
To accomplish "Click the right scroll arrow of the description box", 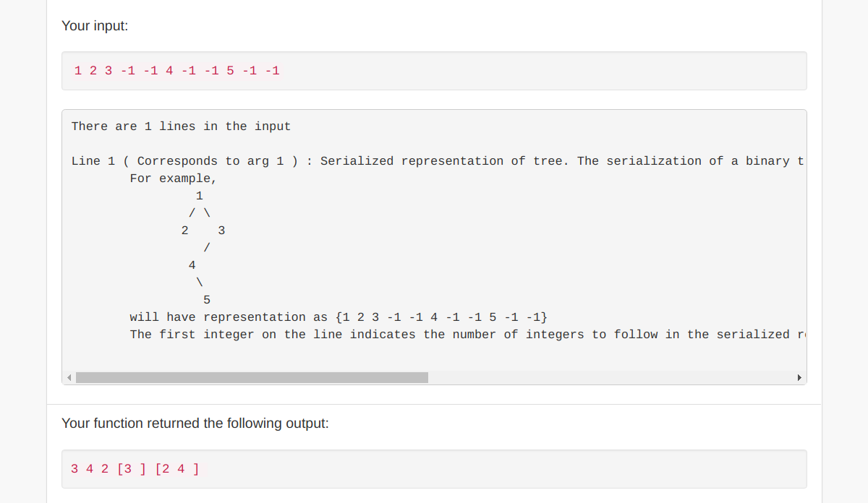I will coord(799,378).
